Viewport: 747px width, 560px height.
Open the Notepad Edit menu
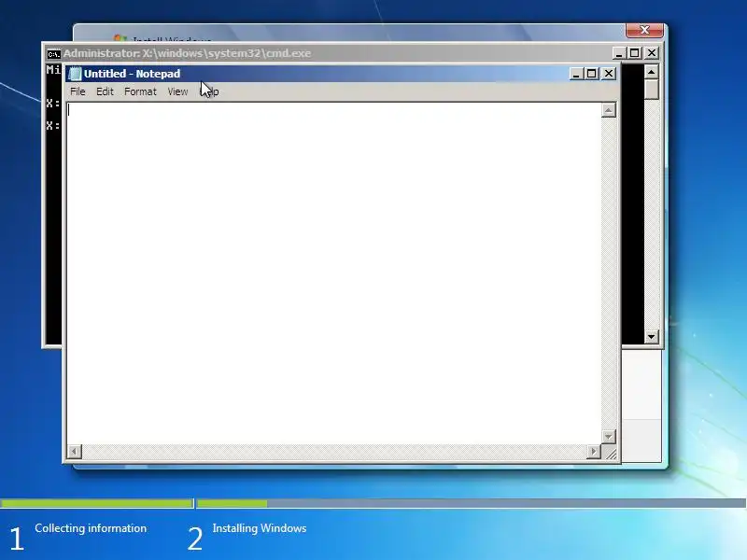(x=105, y=91)
